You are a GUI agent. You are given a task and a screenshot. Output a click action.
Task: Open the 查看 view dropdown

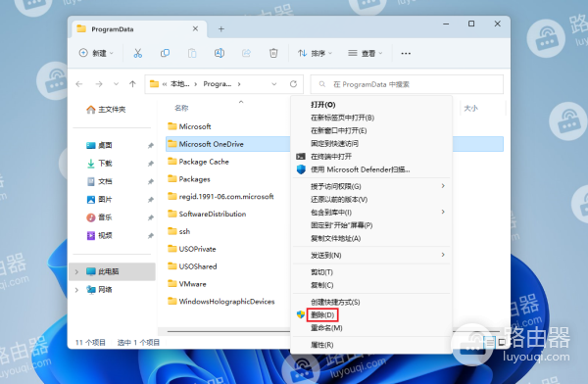click(366, 53)
